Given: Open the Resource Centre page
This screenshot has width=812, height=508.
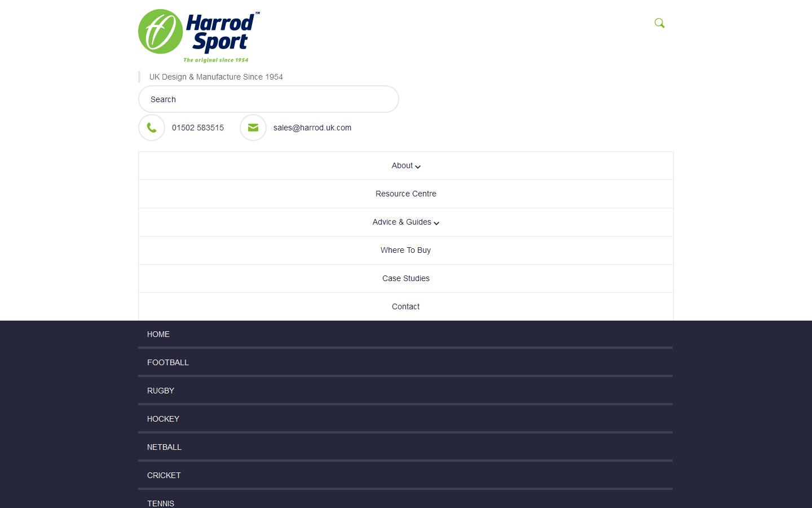Looking at the screenshot, I should coord(406,194).
